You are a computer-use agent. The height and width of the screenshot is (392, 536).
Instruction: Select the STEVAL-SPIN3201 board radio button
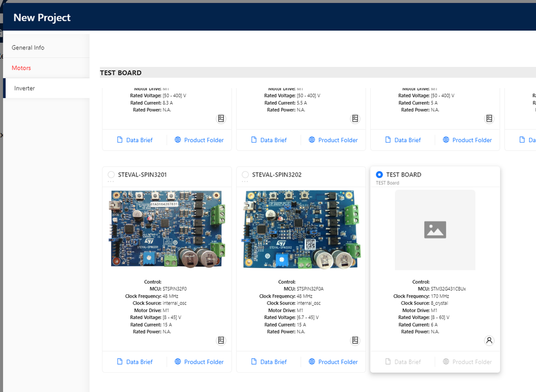click(111, 175)
